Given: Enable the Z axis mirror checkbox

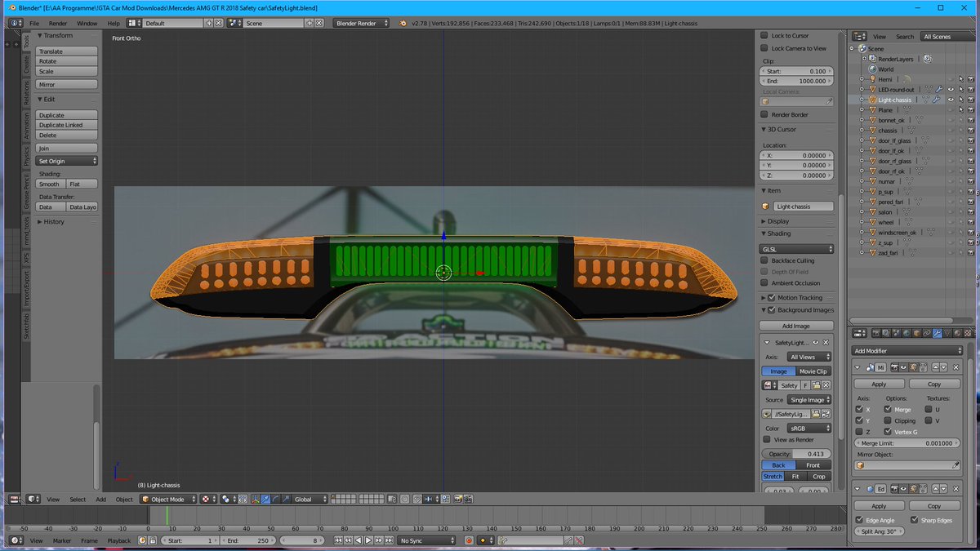Looking at the screenshot, I should point(859,431).
